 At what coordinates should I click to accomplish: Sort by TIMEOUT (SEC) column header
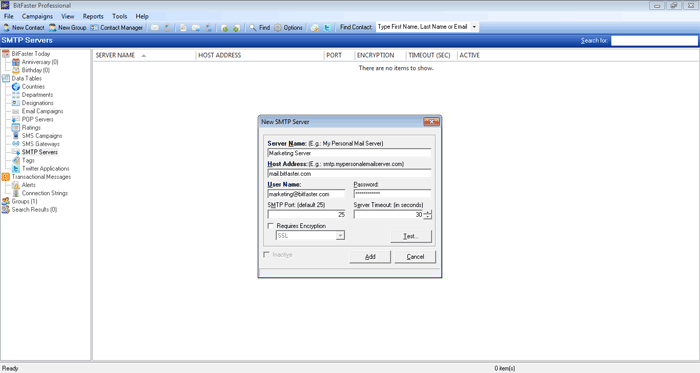432,55
